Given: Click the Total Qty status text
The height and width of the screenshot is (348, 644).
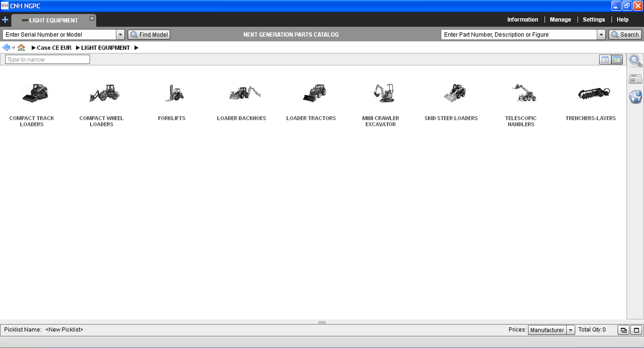Looking at the screenshot, I should tap(592, 330).
